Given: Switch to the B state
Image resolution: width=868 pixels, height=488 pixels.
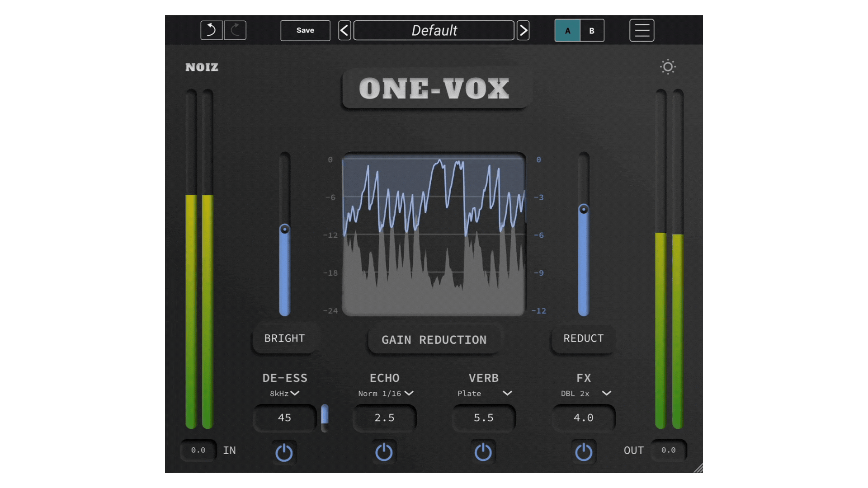Looking at the screenshot, I should click(x=592, y=31).
